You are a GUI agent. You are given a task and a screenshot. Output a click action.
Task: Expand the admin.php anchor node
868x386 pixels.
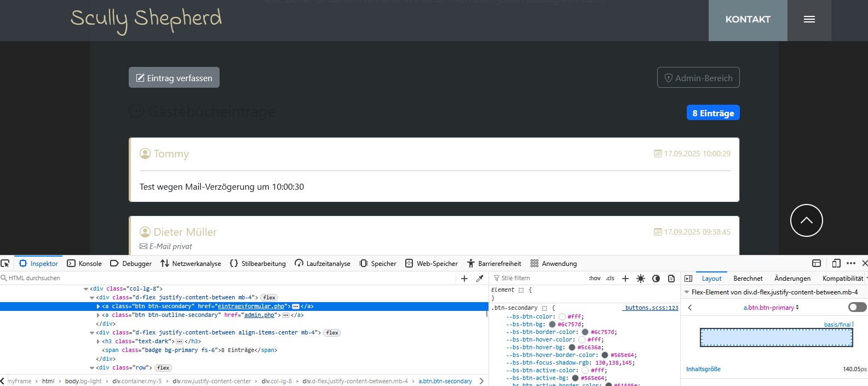click(99, 315)
